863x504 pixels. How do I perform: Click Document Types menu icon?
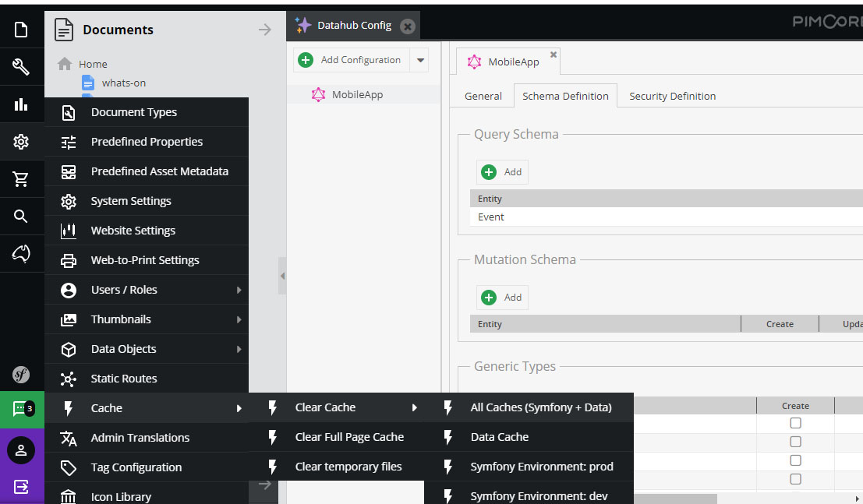(69, 112)
